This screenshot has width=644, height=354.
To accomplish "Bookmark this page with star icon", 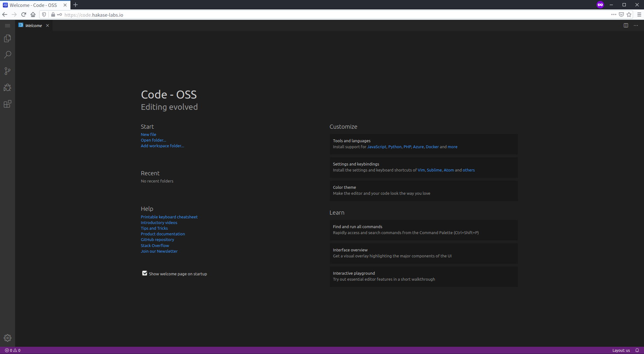I will (629, 14).
